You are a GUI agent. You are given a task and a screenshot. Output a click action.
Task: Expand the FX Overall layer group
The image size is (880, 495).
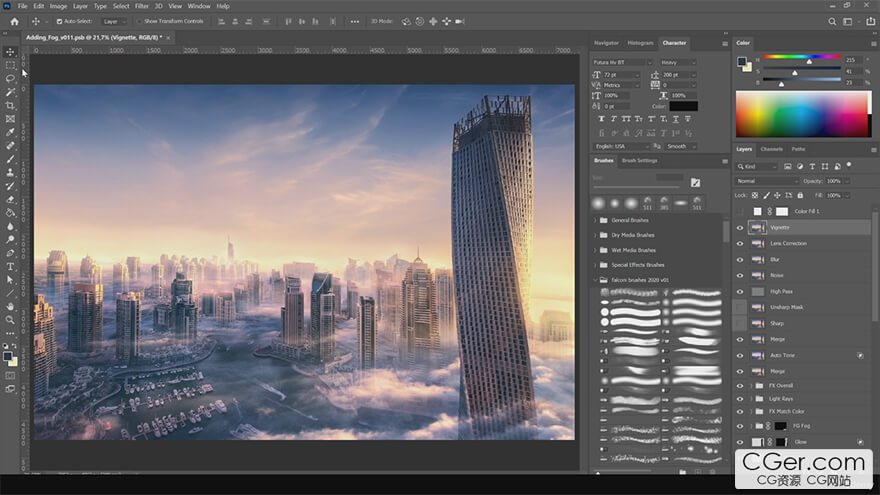[x=751, y=386]
